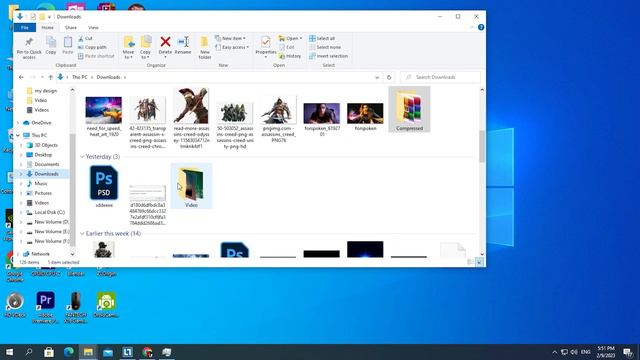
Task: Select the first forspoken image thumbnail
Action: (322, 113)
